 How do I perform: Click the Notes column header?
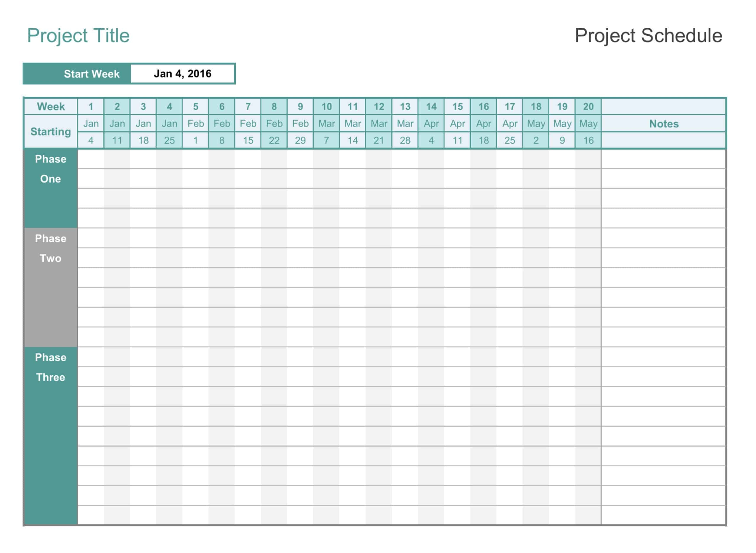coord(664,124)
